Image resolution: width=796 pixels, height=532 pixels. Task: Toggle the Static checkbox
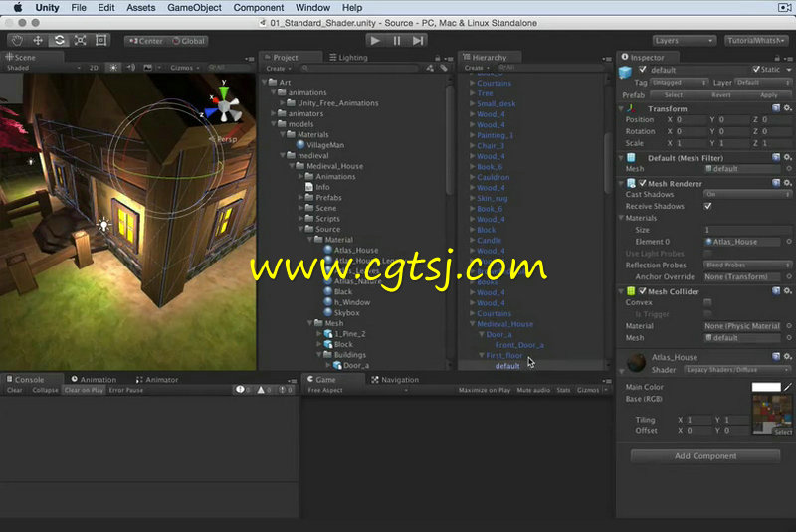(756, 69)
